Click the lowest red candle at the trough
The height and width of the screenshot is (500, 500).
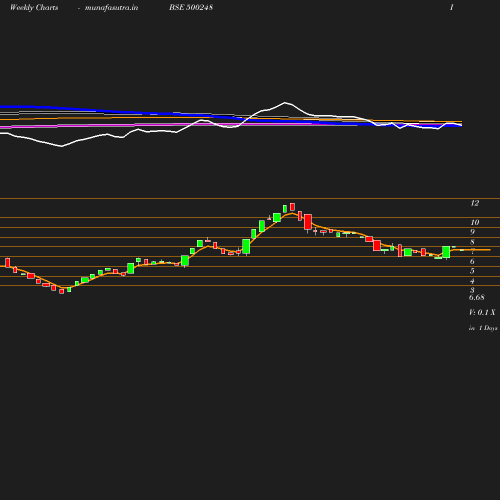[61, 291]
